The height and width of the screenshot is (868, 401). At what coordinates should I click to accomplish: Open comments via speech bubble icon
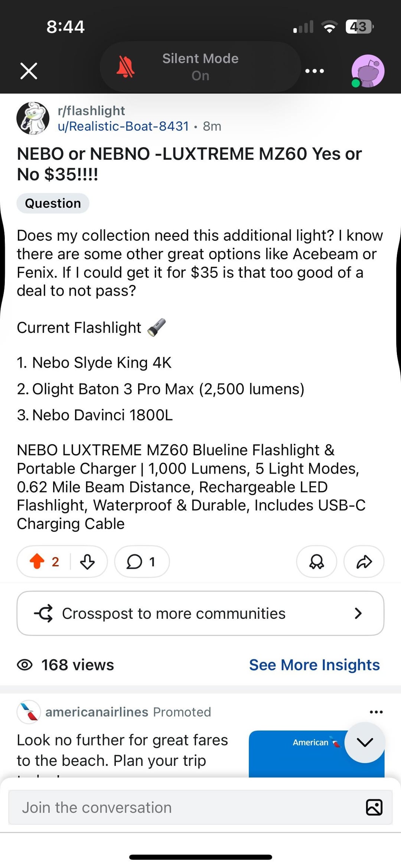(x=135, y=561)
